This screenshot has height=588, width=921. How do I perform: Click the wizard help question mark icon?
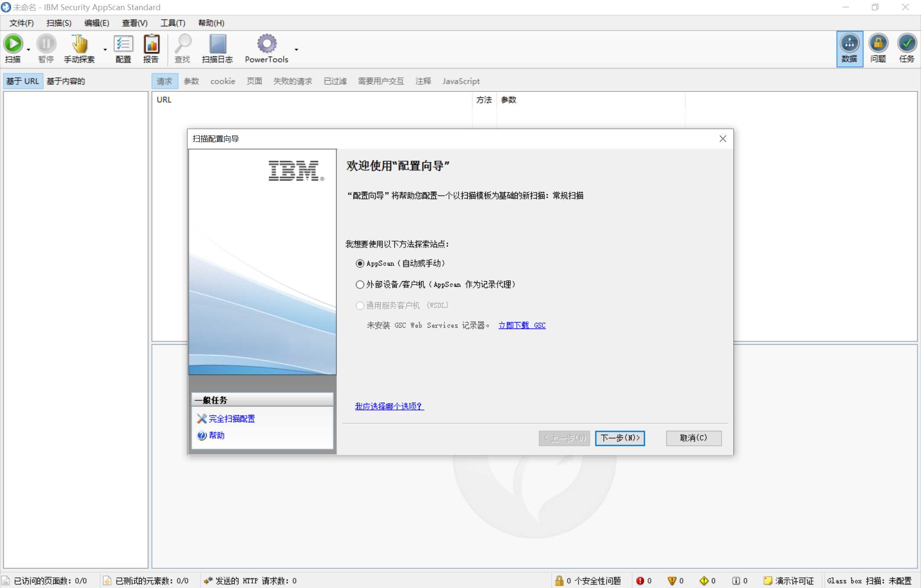coord(202,435)
